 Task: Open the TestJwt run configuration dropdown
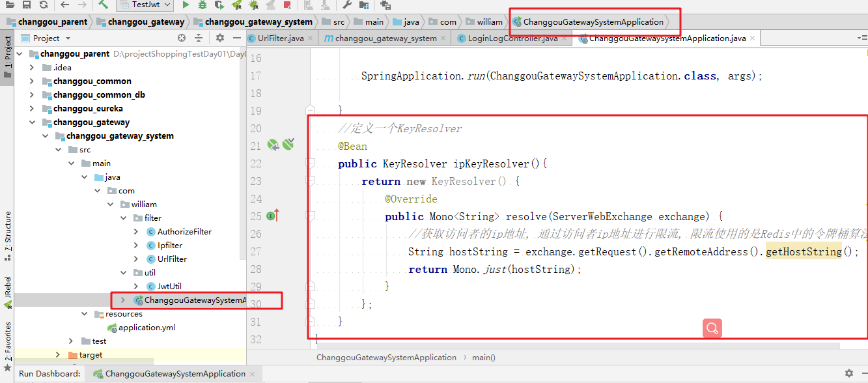(x=145, y=5)
